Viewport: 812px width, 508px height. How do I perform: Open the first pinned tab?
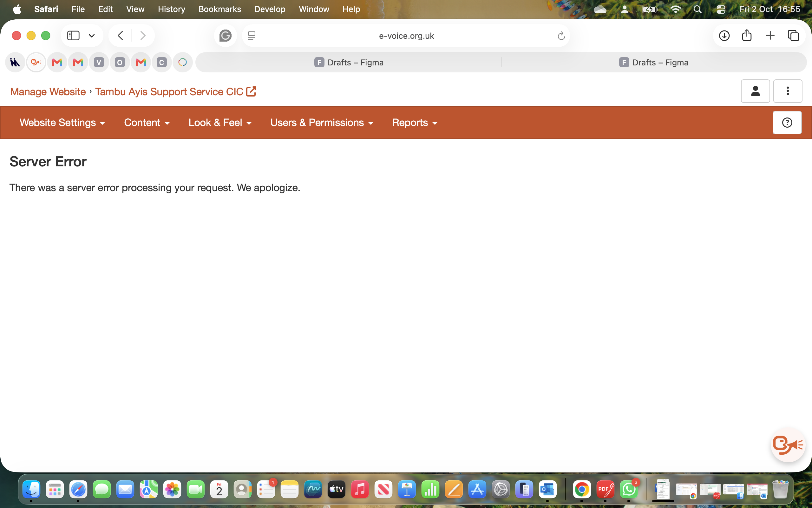point(15,63)
